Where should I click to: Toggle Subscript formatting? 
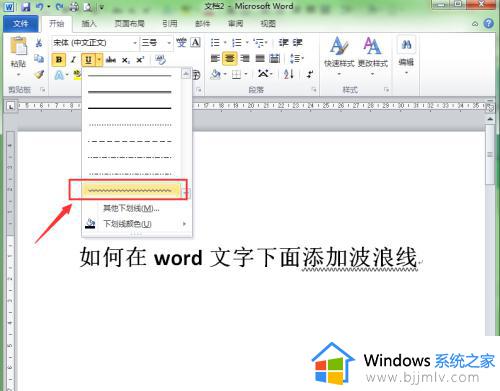pyautogui.click(x=126, y=60)
